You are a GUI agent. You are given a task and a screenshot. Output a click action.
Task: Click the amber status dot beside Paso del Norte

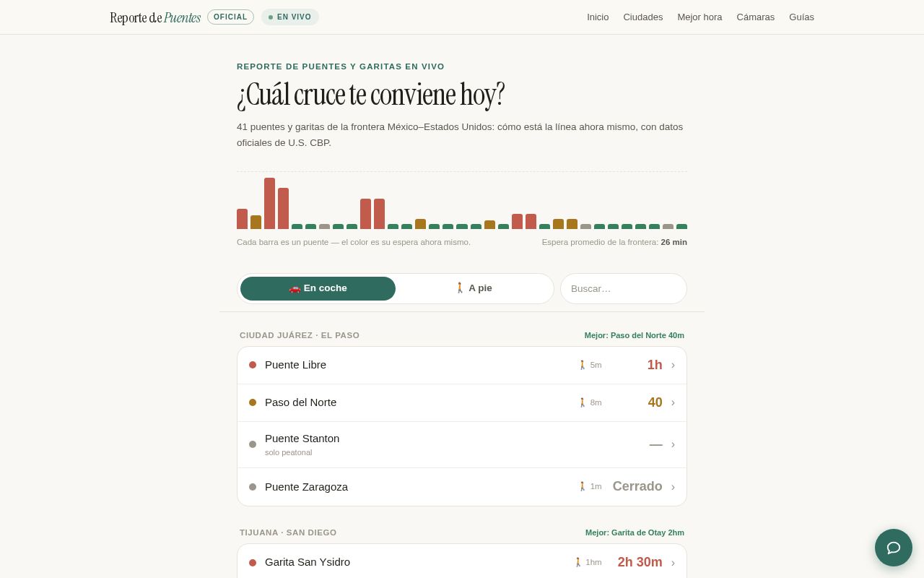pos(253,402)
